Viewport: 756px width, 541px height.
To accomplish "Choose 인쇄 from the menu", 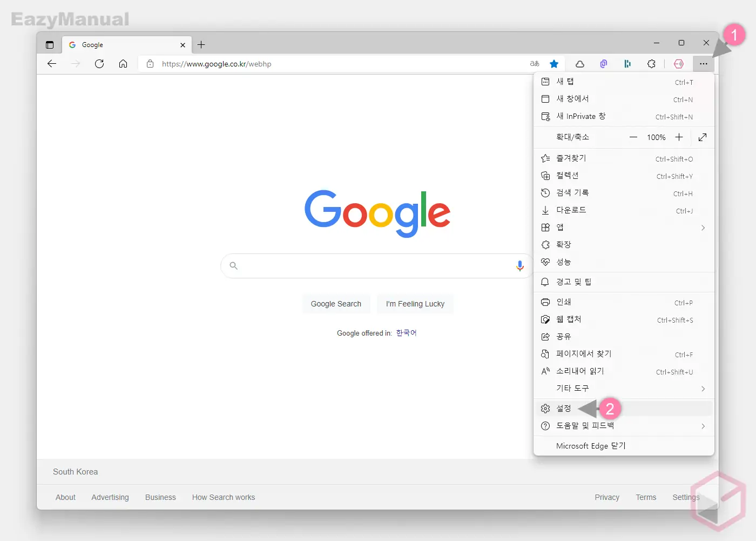I will click(x=624, y=302).
